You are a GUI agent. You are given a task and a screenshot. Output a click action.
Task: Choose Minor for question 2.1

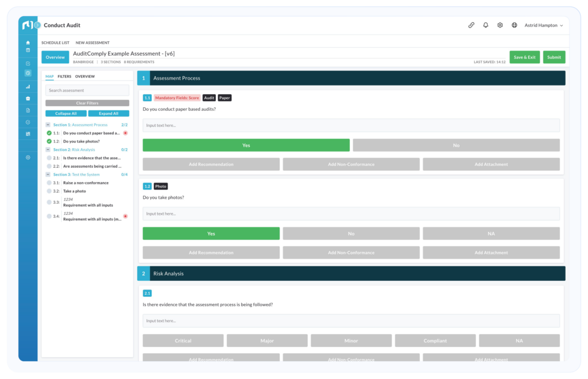pyautogui.click(x=351, y=341)
